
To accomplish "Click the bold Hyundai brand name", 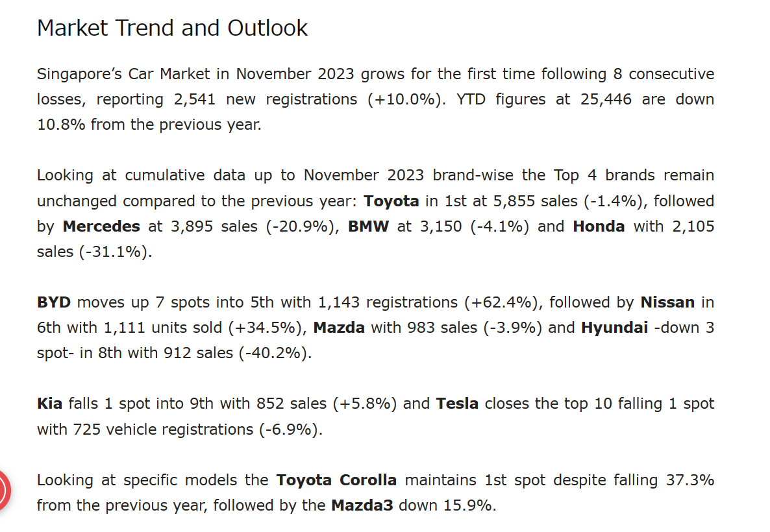I will [x=614, y=328].
